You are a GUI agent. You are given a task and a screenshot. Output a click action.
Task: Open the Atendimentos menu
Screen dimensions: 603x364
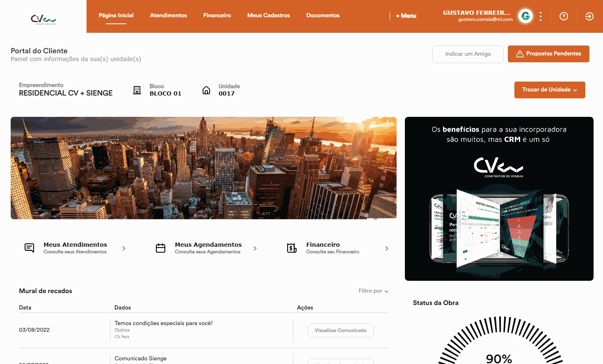click(x=169, y=15)
